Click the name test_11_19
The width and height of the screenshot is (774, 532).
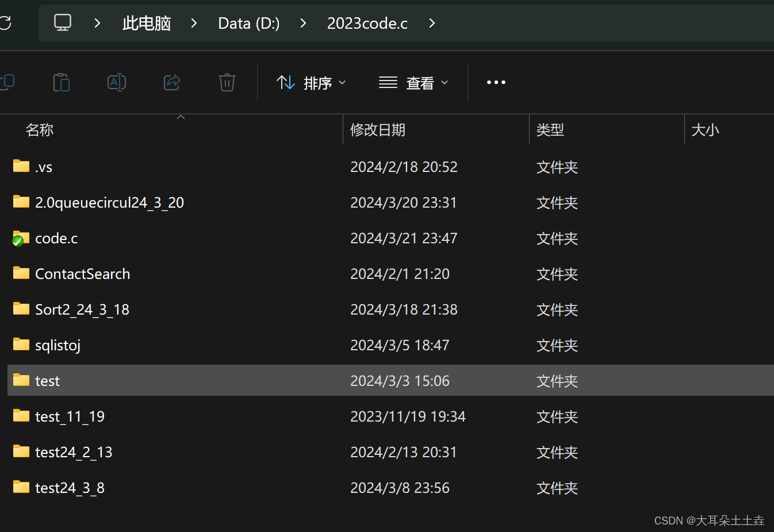pyautogui.click(x=70, y=417)
